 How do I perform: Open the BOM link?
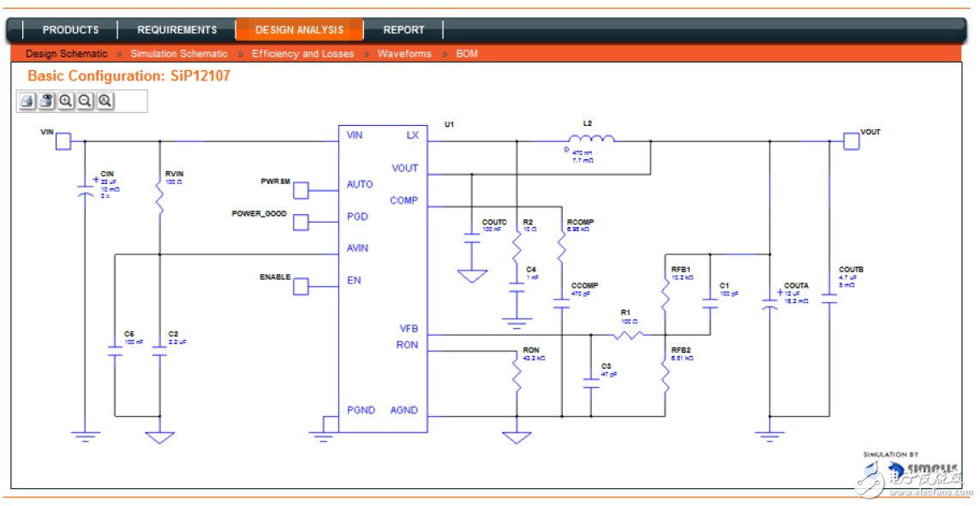[467, 54]
